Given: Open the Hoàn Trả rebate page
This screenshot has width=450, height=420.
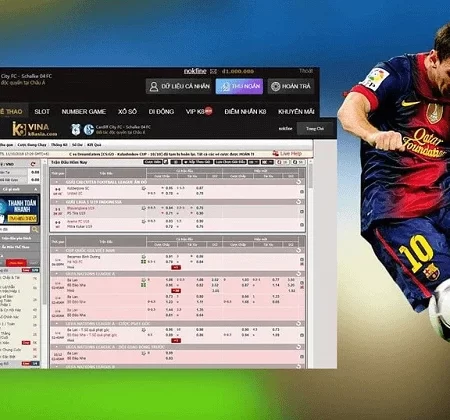Looking at the screenshot, I should click(291, 86).
